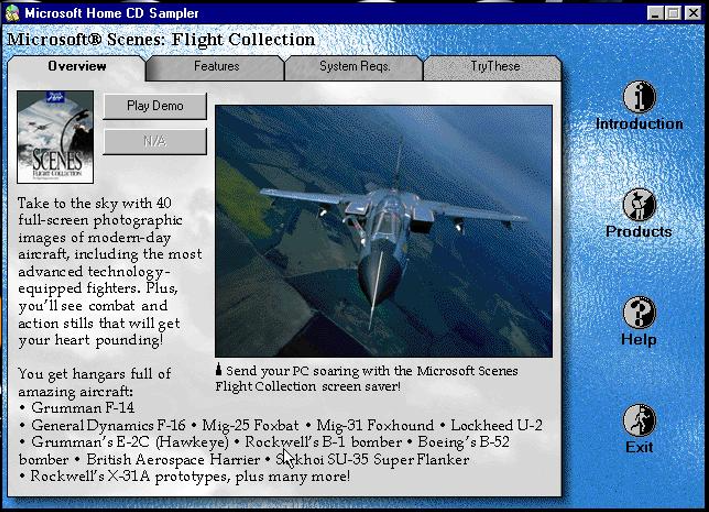Click the Play Demo button
The height and width of the screenshot is (512, 709).
click(x=155, y=106)
